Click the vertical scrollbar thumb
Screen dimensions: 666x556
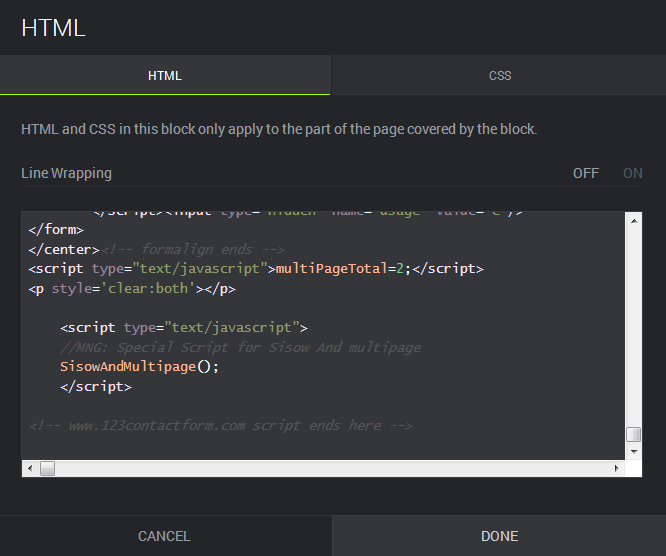(x=634, y=435)
